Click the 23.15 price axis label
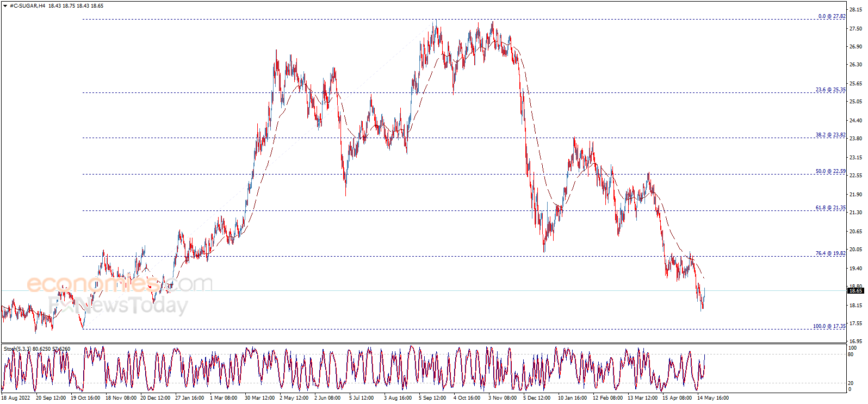Viewport: 868px width, 404px height. [855, 157]
